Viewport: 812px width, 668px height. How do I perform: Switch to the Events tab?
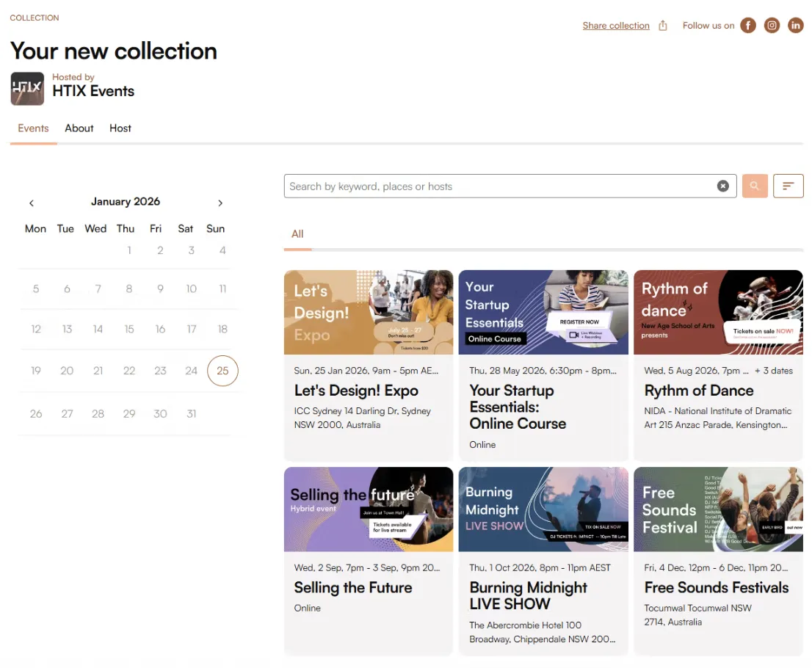tap(33, 128)
